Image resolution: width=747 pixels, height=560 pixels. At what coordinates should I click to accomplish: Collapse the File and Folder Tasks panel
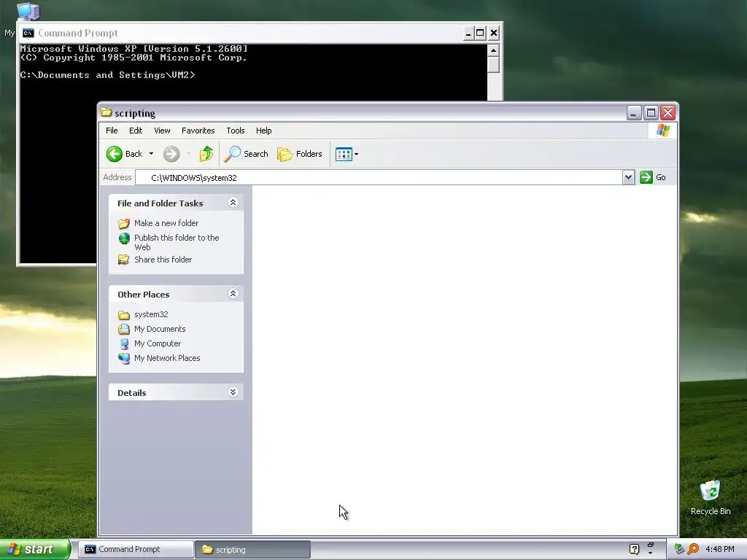pyautogui.click(x=233, y=203)
